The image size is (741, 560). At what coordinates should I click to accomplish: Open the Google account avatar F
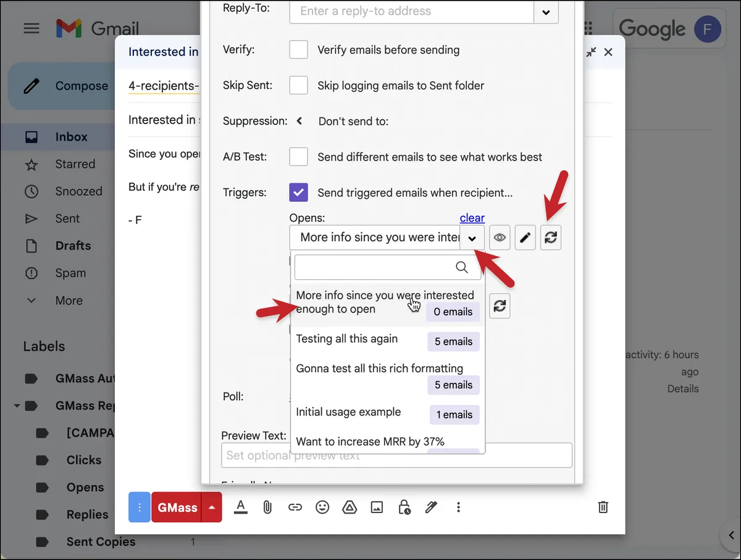pos(708,28)
